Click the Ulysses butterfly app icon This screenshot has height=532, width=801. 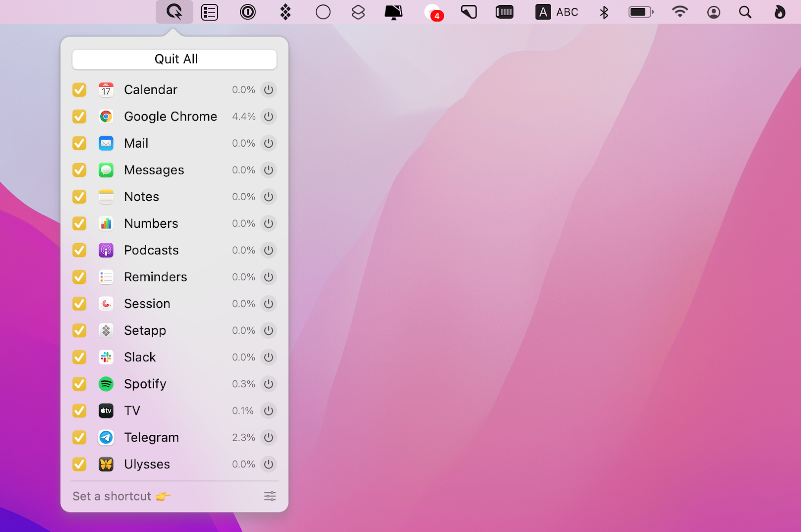click(106, 464)
